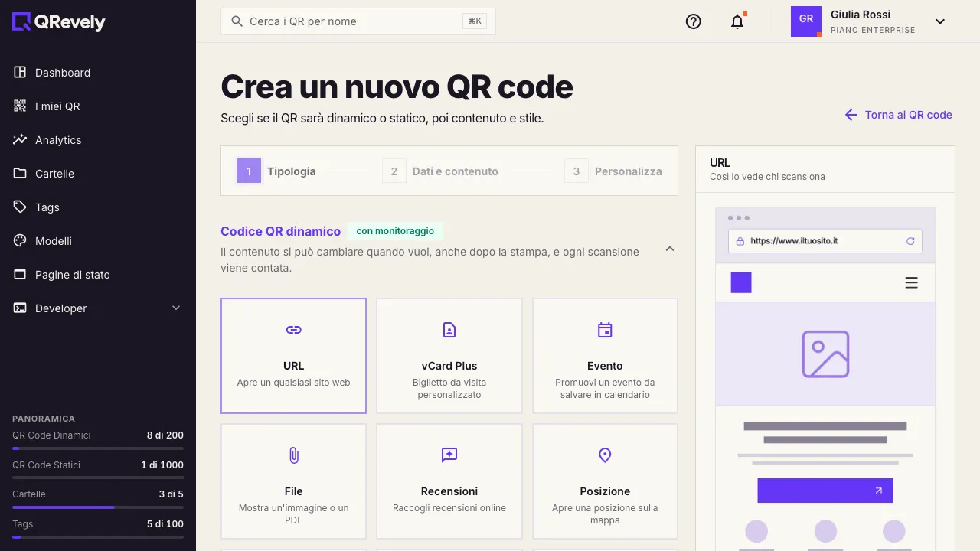
Task: Choose the Posizione type card
Action: click(605, 481)
